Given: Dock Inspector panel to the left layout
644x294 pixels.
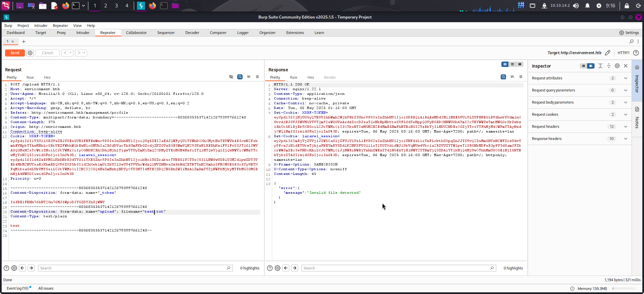Looking at the screenshot, I should click(583, 66).
